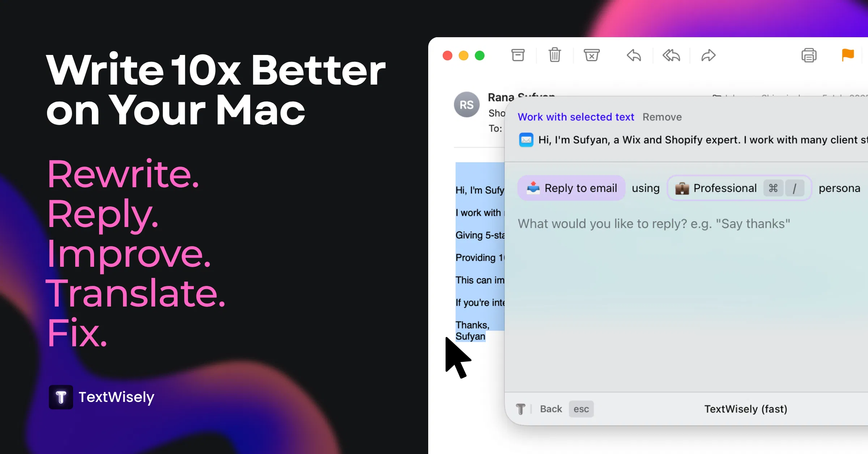Click the reply prompt input field
Image resolution: width=868 pixels, height=454 pixels.
654,223
